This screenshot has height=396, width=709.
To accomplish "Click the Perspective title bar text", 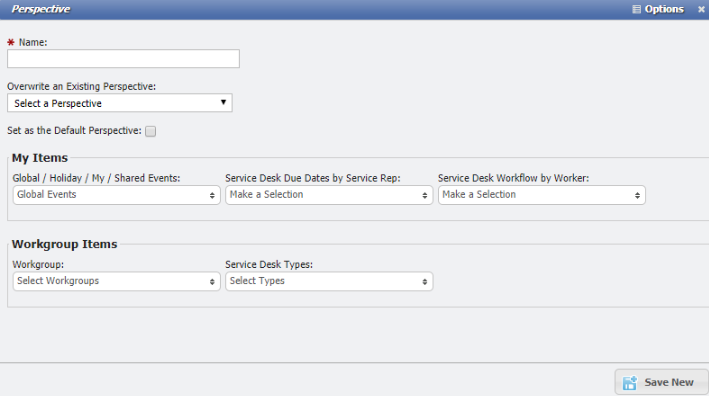I will (x=41, y=9).
